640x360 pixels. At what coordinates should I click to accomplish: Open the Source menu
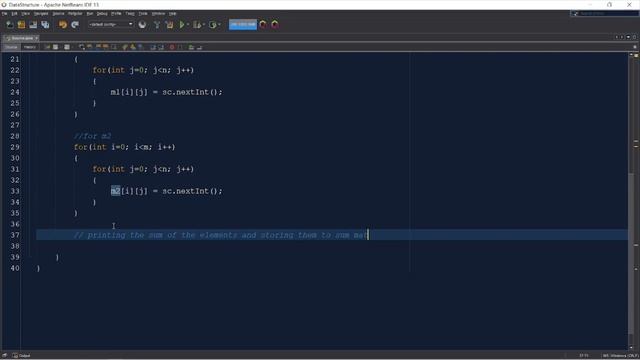click(x=58, y=13)
